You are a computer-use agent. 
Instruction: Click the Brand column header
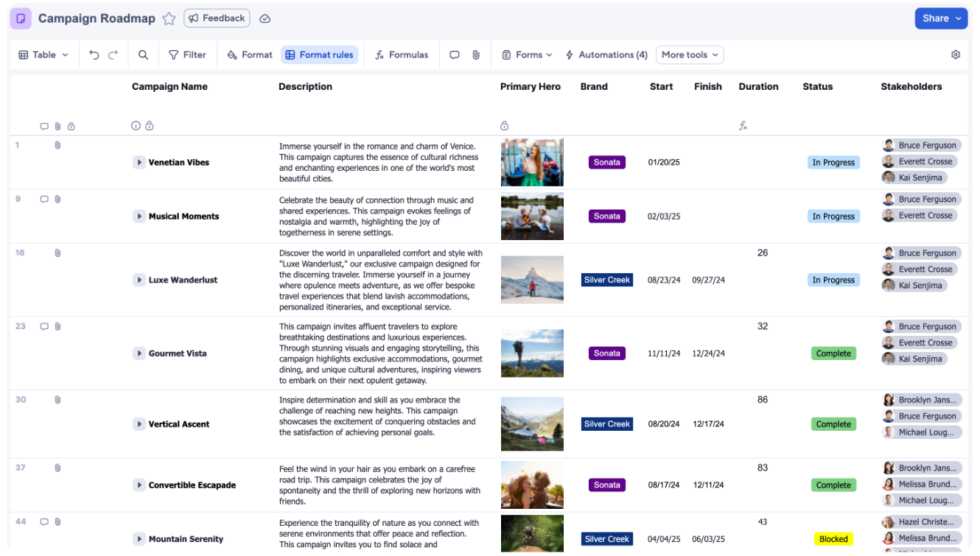click(594, 86)
